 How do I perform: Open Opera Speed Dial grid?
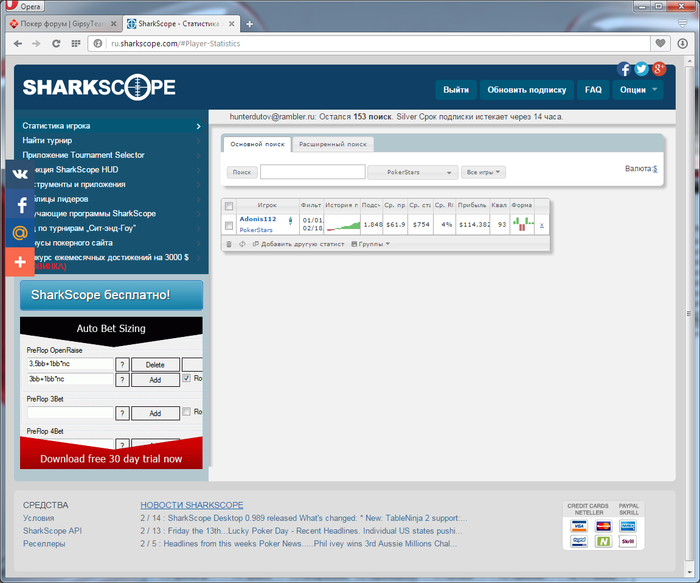[x=76, y=43]
